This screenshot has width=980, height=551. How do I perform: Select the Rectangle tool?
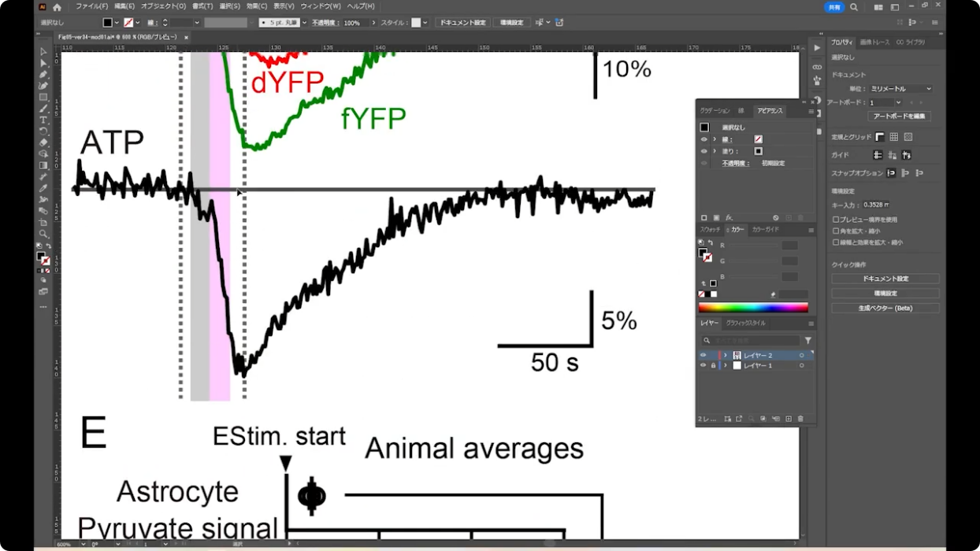pos(43,97)
